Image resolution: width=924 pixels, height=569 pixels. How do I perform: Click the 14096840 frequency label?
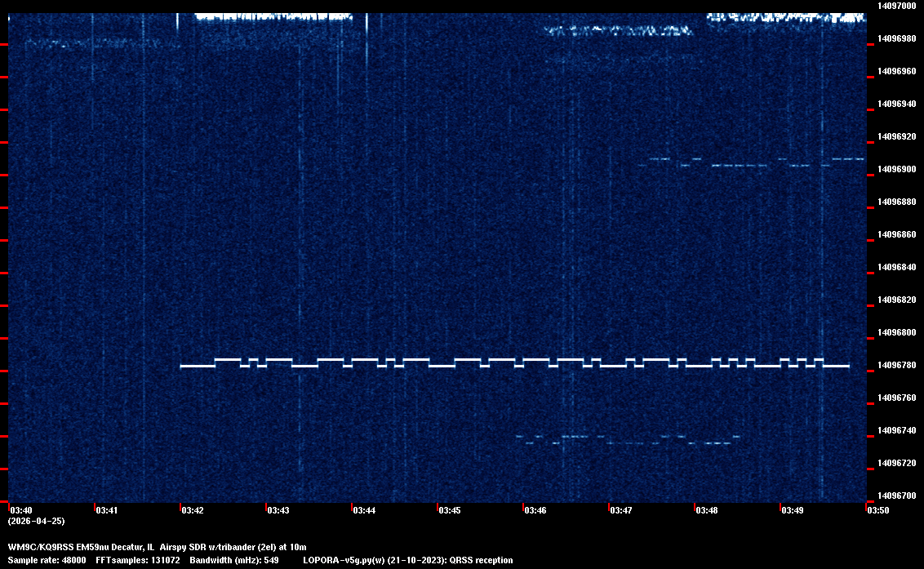[x=896, y=267]
